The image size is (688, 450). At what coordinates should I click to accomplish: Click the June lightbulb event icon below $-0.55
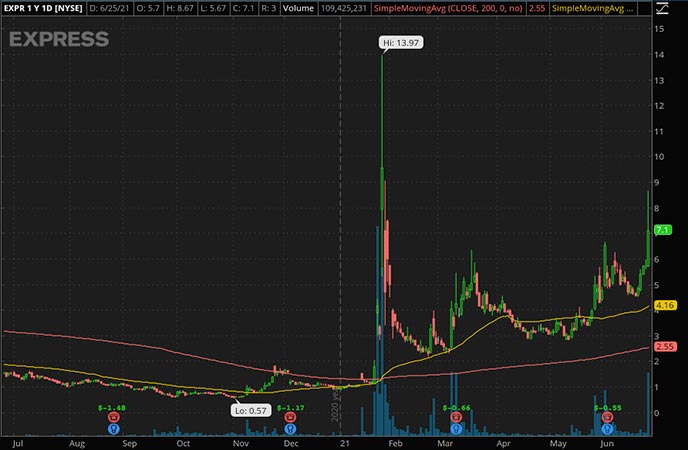click(x=607, y=429)
